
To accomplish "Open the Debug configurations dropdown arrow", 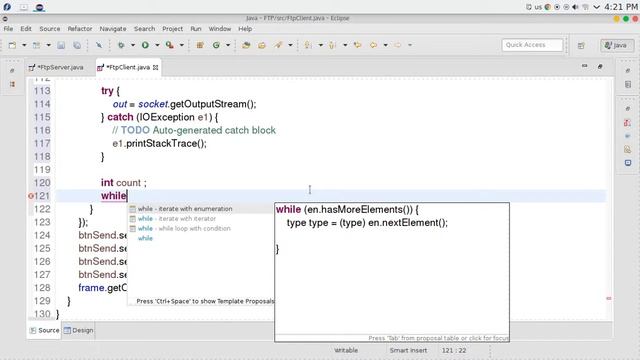I will point(133,45).
